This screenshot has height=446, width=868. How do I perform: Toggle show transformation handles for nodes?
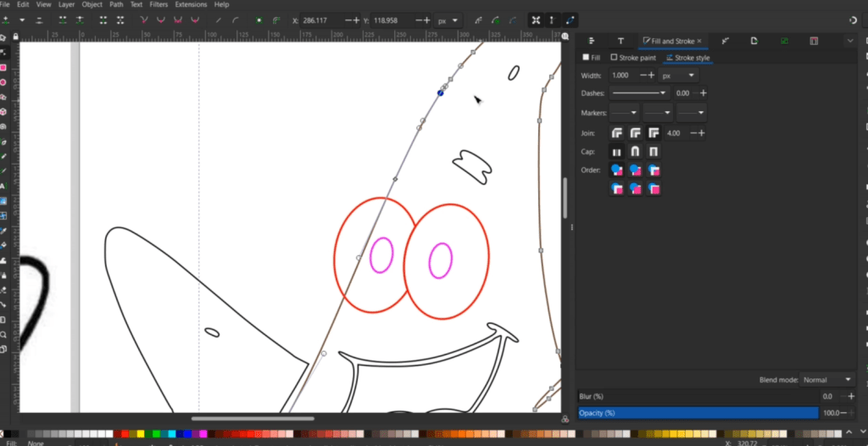(536, 20)
